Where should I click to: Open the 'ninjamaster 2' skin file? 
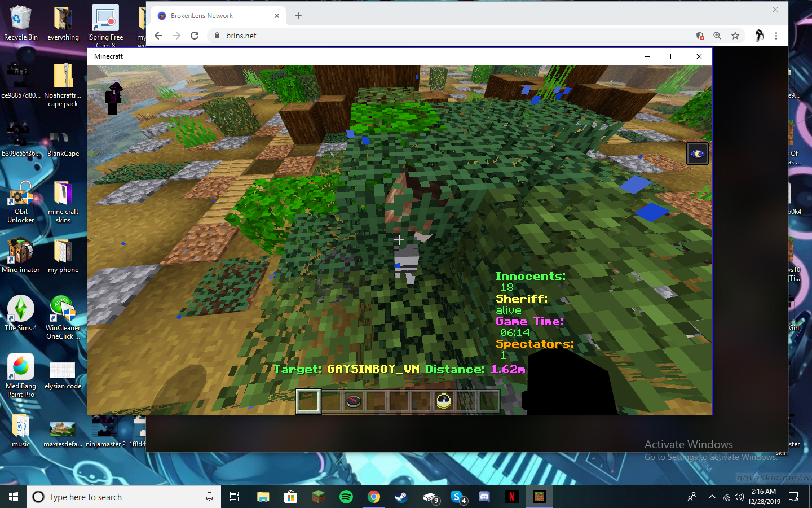(105, 432)
